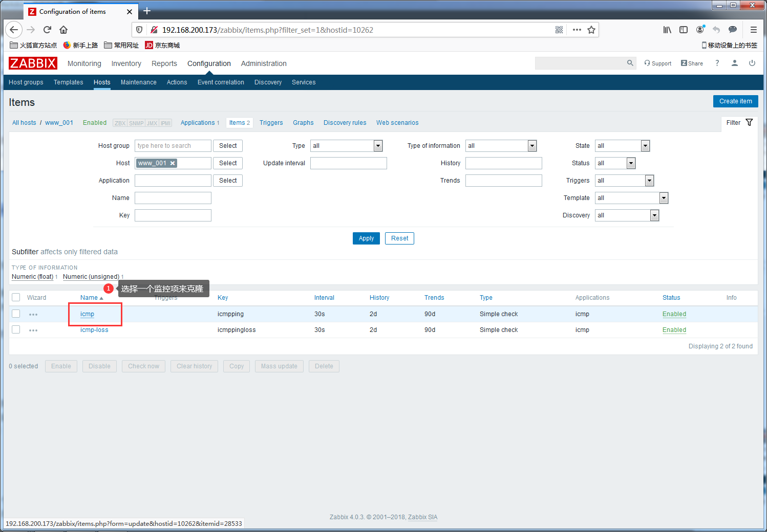Check the icmp item row checkbox
Viewport: 767px width, 532px height.
[16, 314]
